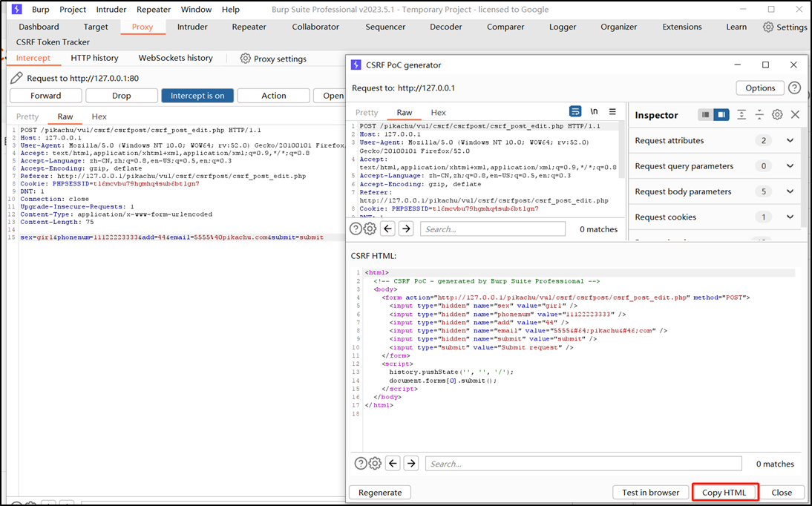
Task: Click the pencil edit icon beside Request to
Action: pos(16,78)
